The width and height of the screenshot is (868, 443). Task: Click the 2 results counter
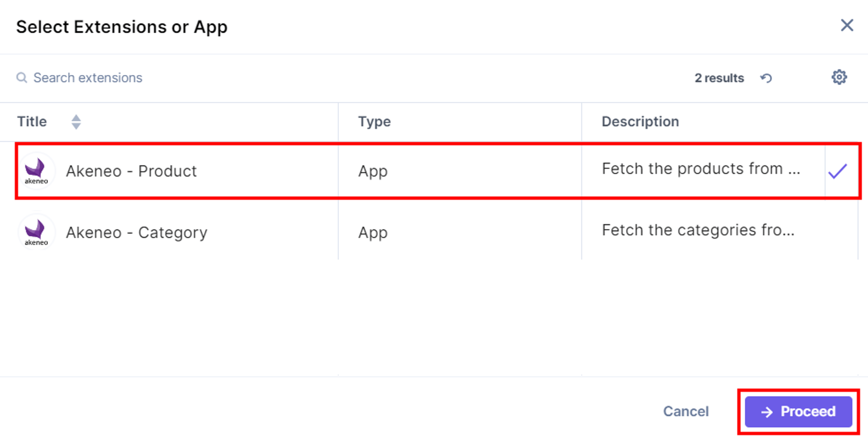pos(719,78)
